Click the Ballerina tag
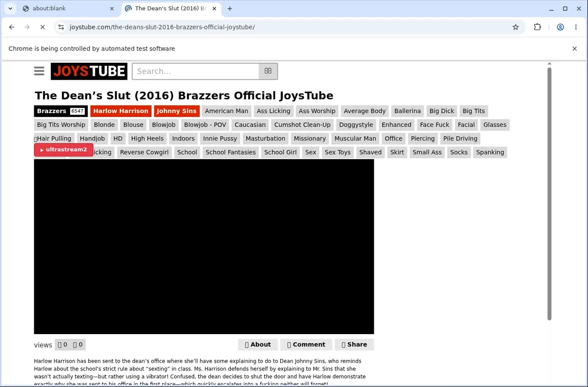Viewport: 588px width, 387px height. pos(408,111)
